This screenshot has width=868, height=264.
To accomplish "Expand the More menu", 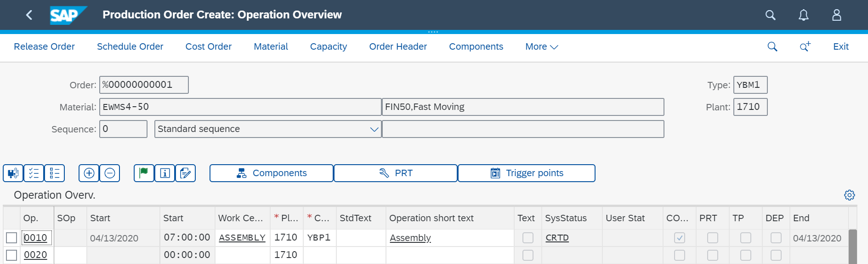I will 542,46.
